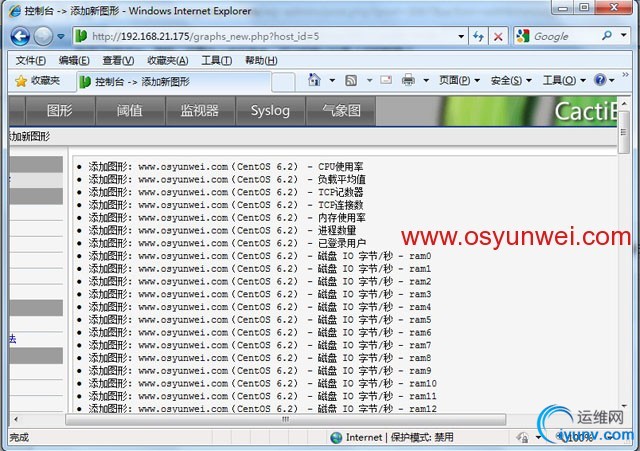This screenshot has height=451, width=640.
Task: Click the search magnifier icon
Action: click(x=607, y=36)
